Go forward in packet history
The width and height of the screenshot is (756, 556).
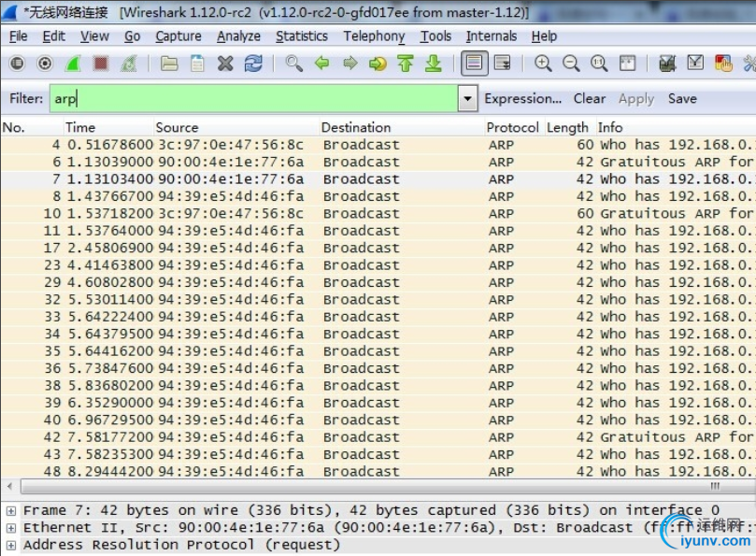point(350,64)
